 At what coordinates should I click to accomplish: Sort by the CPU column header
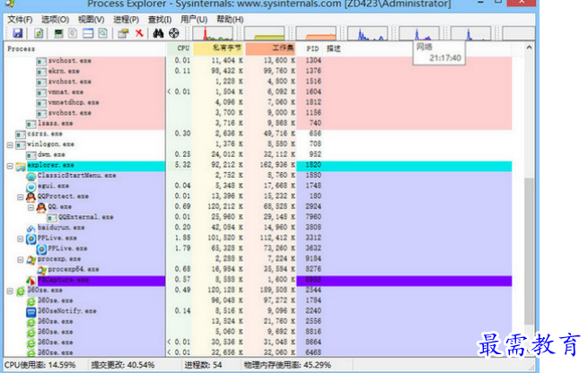click(183, 48)
